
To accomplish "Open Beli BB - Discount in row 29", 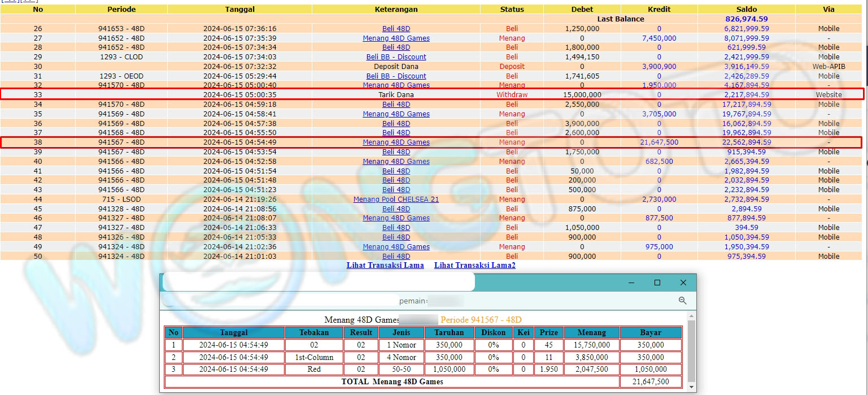I will (x=396, y=57).
